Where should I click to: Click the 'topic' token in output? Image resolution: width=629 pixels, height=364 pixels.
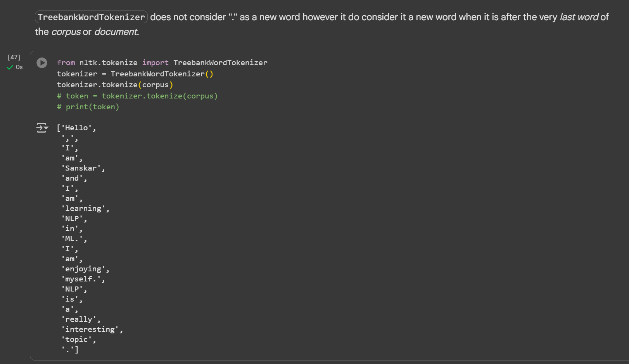(x=76, y=340)
